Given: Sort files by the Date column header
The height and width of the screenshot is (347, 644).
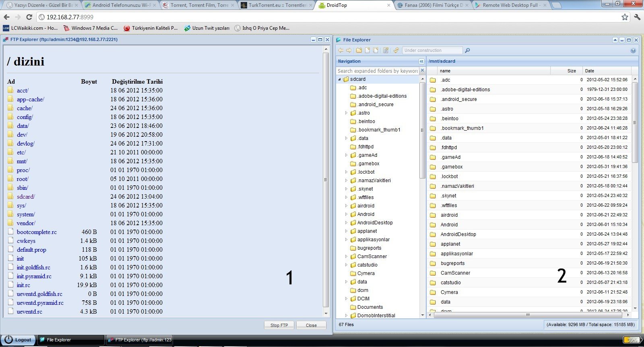Looking at the screenshot, I should [589, 71].
